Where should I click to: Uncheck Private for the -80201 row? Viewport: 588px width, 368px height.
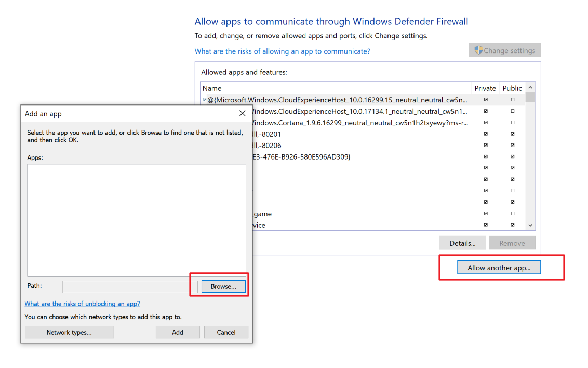(x=486, y=134)
